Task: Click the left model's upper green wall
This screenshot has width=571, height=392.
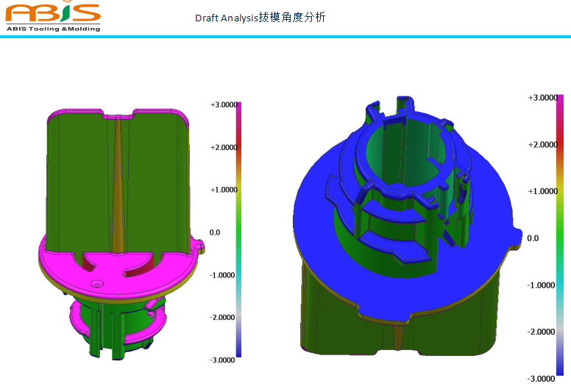Action: [77, 177]
